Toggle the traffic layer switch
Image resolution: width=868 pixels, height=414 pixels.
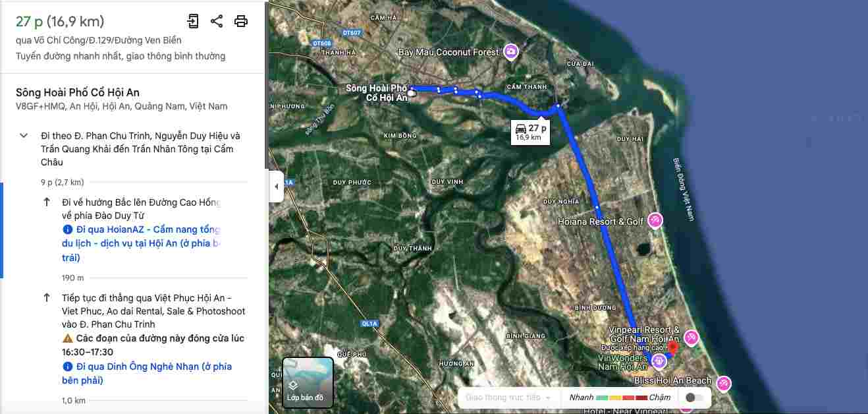coord(694,398)
